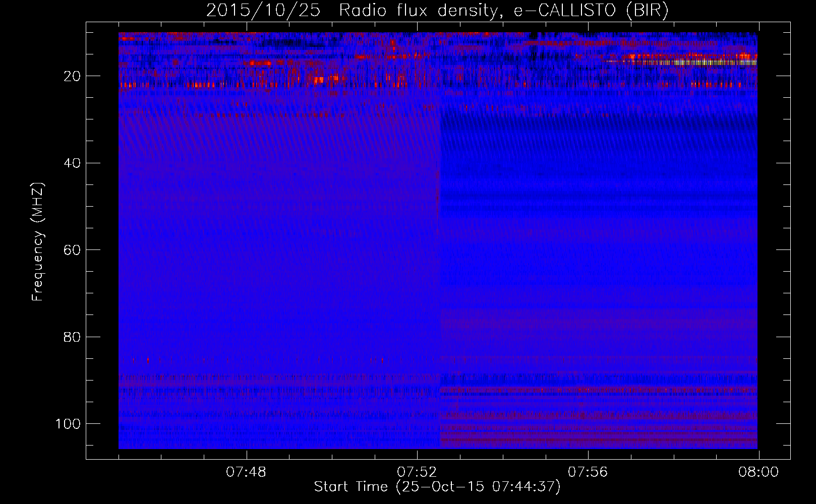This screenshot has height=504, width=816.
Task: Click the 'Frequency (MHZ)' axis label
Action: click(x=38, y=242)
